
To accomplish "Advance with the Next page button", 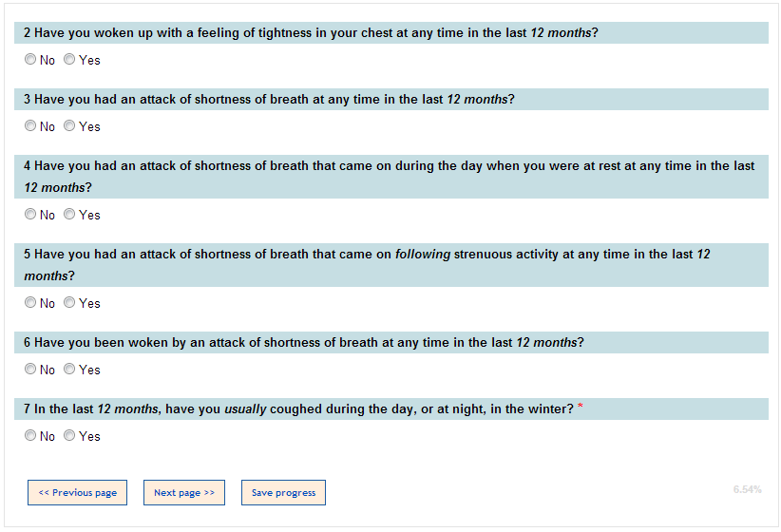I will coord(184,493).
